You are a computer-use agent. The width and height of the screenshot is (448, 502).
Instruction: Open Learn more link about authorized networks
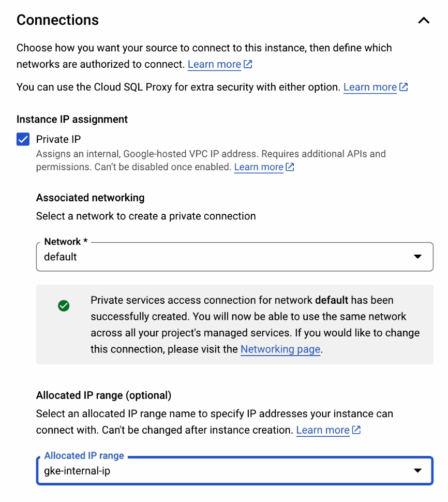[x=214, y=65]
